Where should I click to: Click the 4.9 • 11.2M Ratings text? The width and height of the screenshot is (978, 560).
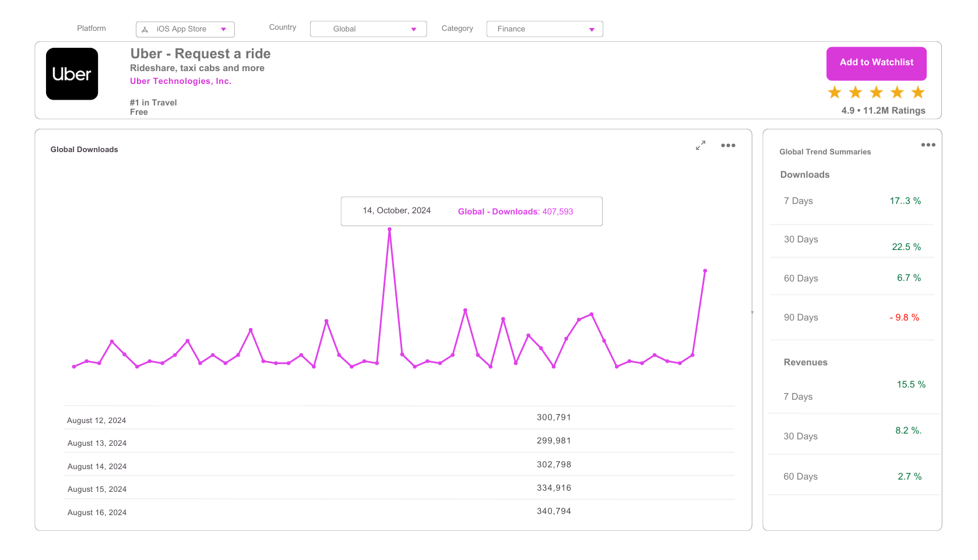coord(883,111)
